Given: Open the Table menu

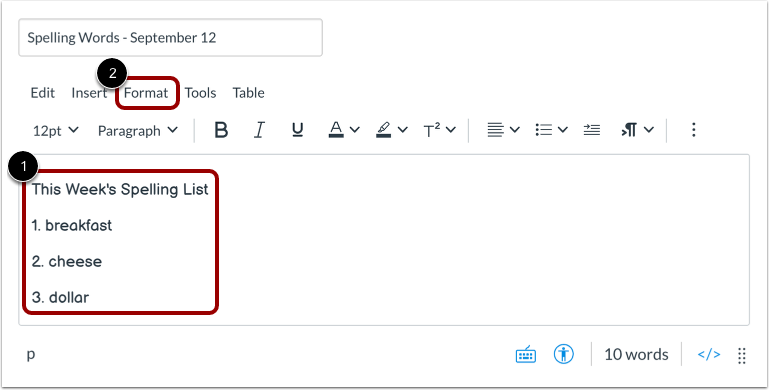Looking at the screenshot, I should 248,93.
